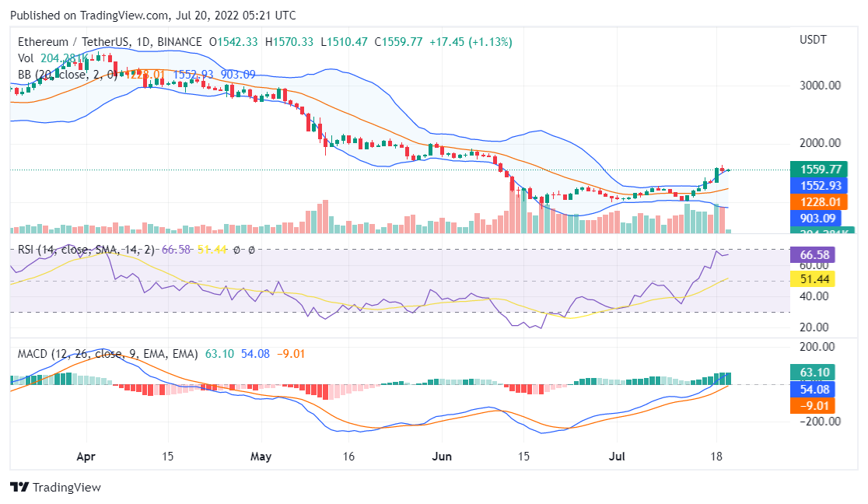The height and width of the screenshot is (504, 868).
Task: Click the Vol indicator legend label
Action: click(x=26, y=58)
